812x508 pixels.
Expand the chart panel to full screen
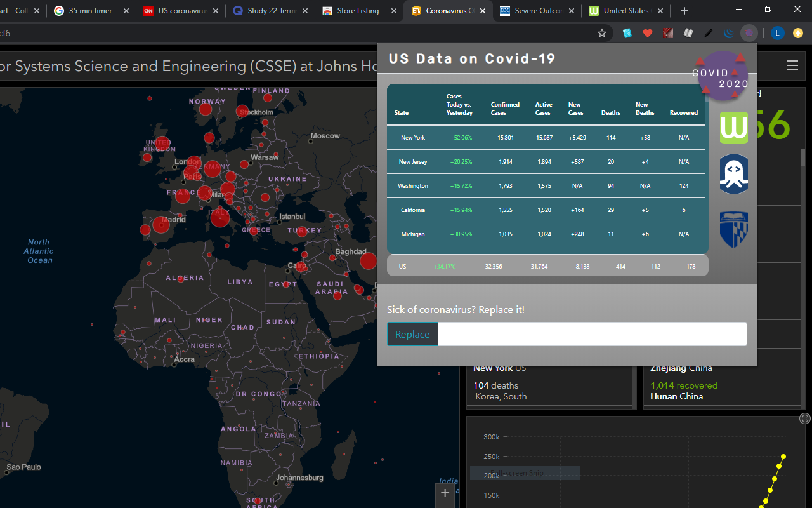click(805, 418)
